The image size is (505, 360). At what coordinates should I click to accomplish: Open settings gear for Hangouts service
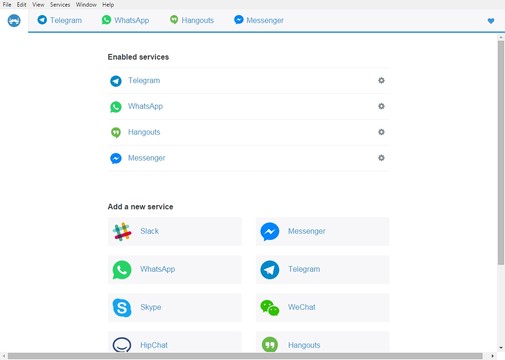point(381,132)
